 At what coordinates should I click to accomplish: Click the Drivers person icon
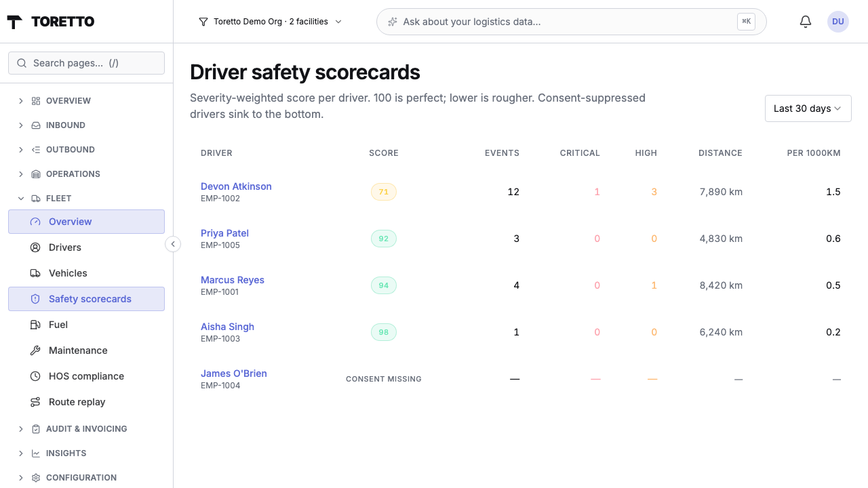coord(35,247)
